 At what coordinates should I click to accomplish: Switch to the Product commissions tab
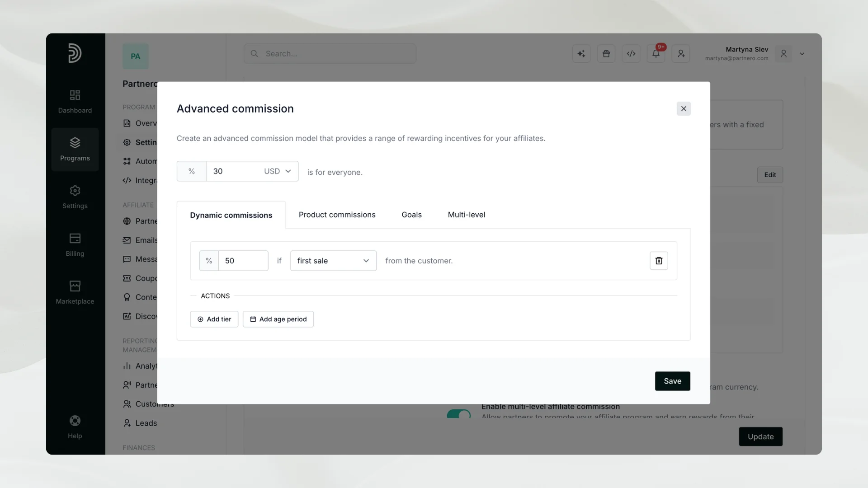[337, 215]
